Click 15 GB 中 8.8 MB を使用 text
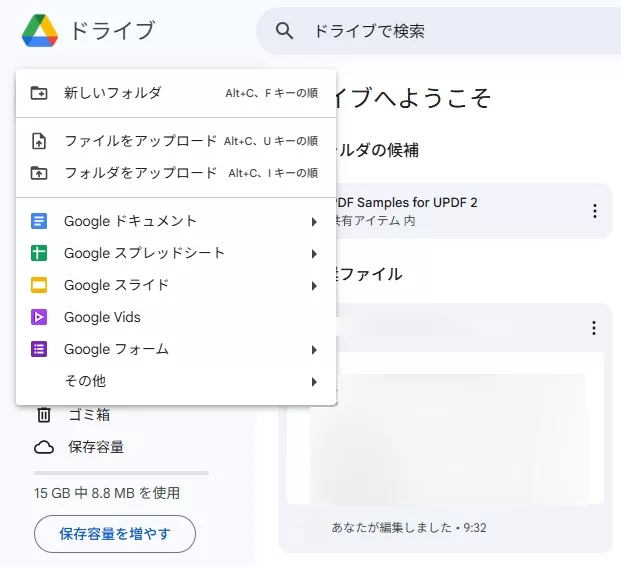This screenshot has height=567, width=621. (x=107, y=493)
